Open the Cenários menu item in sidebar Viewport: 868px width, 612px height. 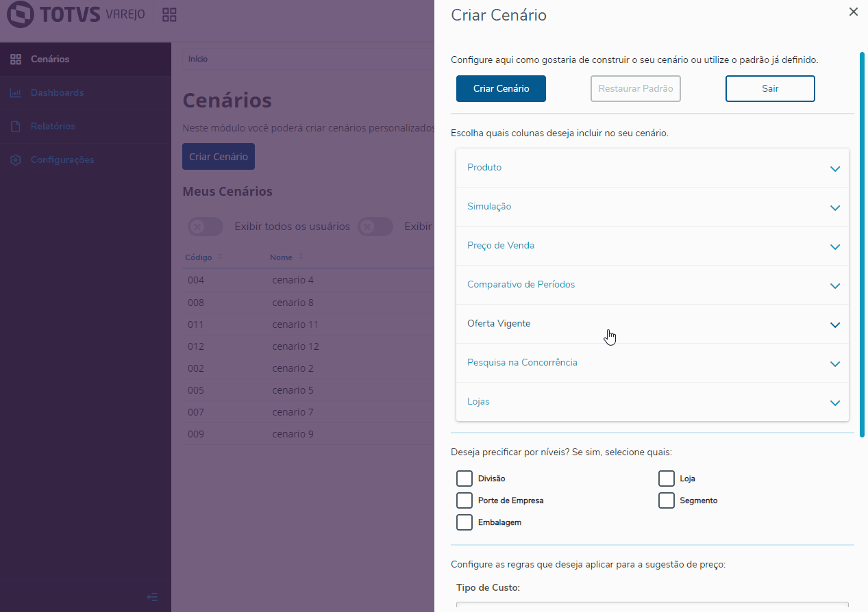[50, 60]
